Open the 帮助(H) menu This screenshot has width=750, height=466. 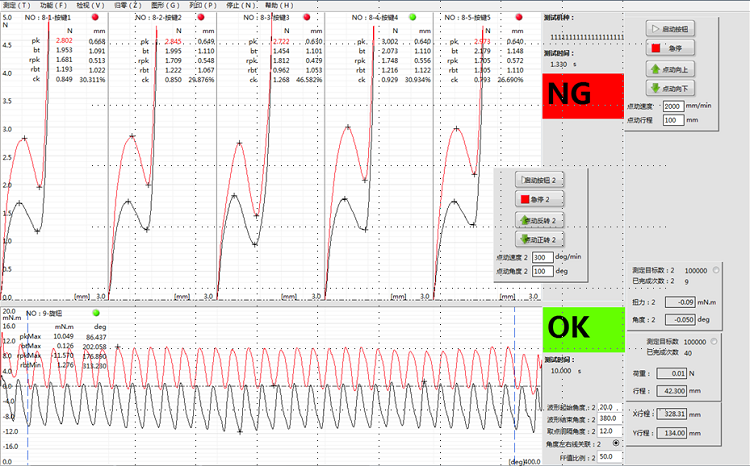(279, 5)
